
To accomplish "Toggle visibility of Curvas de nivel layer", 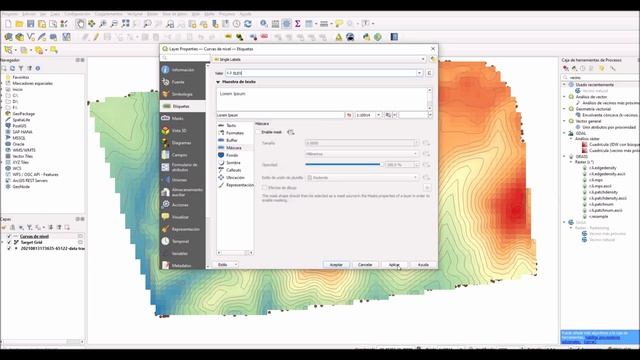I will coord(9,236).
